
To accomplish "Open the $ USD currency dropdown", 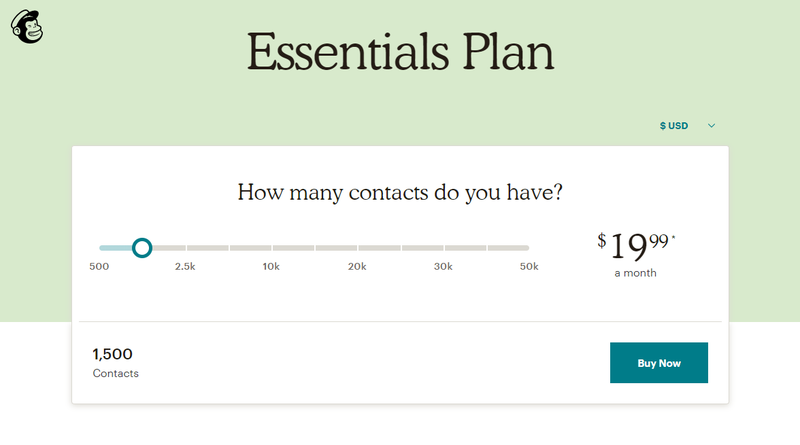I will tap(687, 126).
